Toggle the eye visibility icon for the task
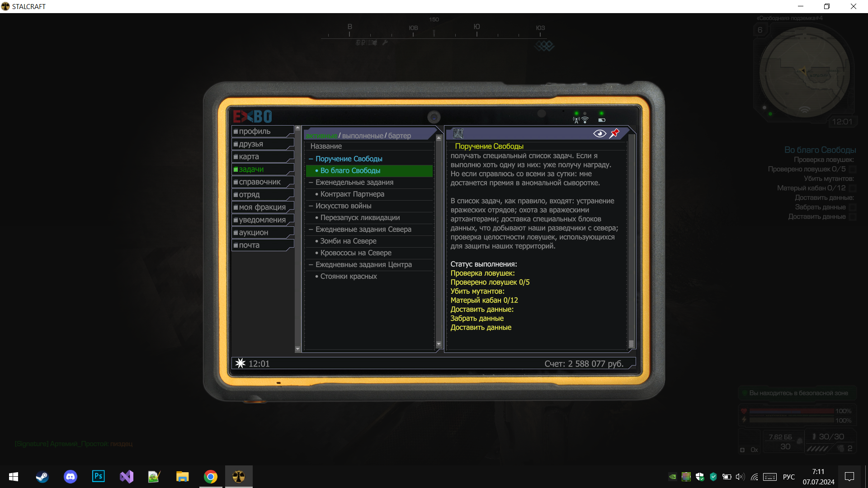868x488 pixels. pos(599,133)
